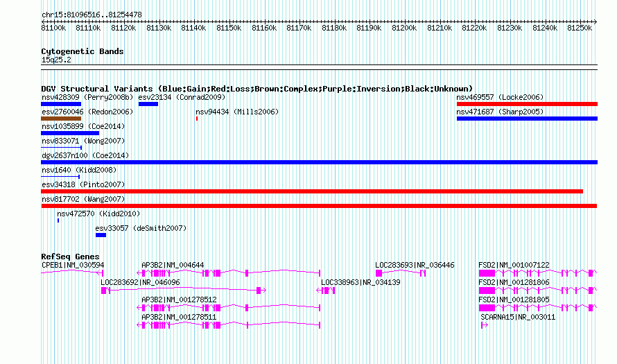Select the blue bar under esv23134
This screenshot has width=617, height=364.
point(148,104)
